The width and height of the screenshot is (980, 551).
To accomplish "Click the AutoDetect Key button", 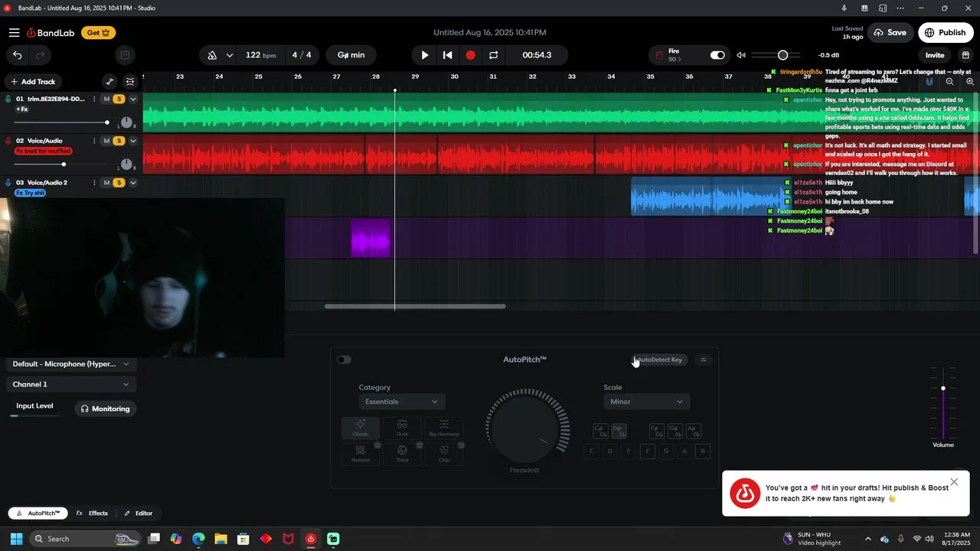I will (660, 360).
